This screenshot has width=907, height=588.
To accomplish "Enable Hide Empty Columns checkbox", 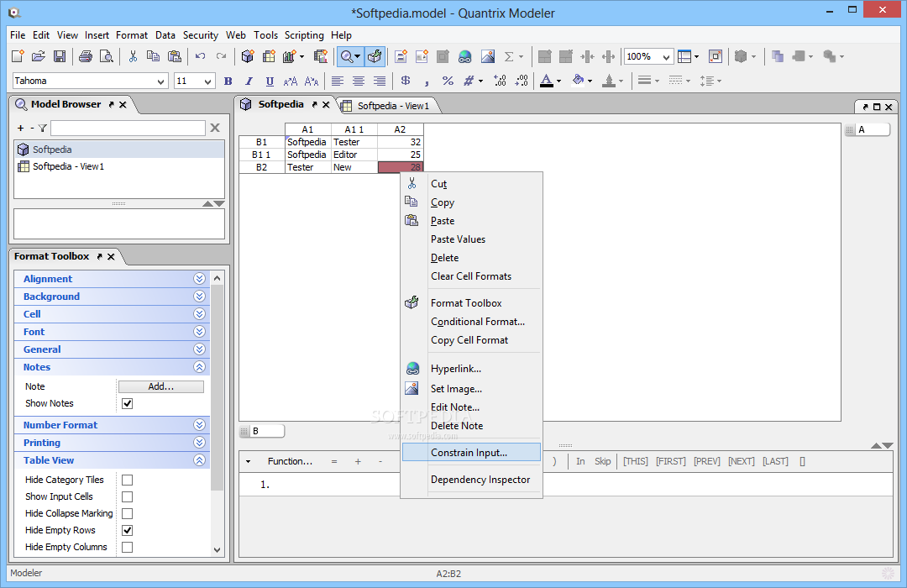I will 128,547.
